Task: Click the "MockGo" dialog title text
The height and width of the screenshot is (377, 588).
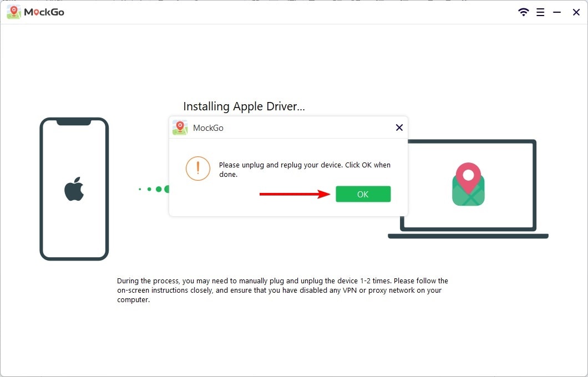Action: [208, 128]
